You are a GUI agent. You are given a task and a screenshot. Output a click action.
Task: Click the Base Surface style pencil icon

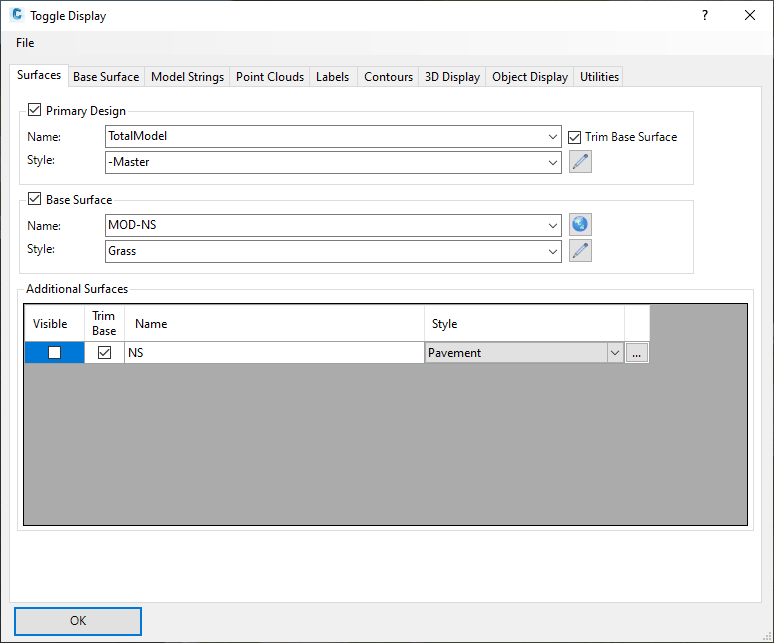coord(580,251)
